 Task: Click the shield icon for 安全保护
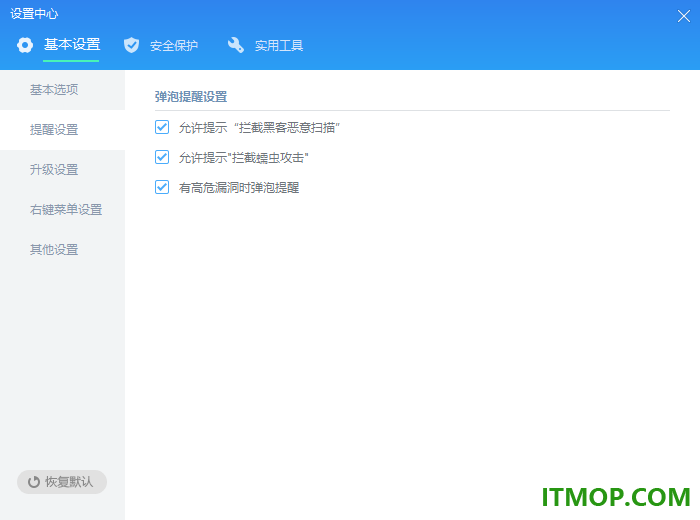point(131,45)
